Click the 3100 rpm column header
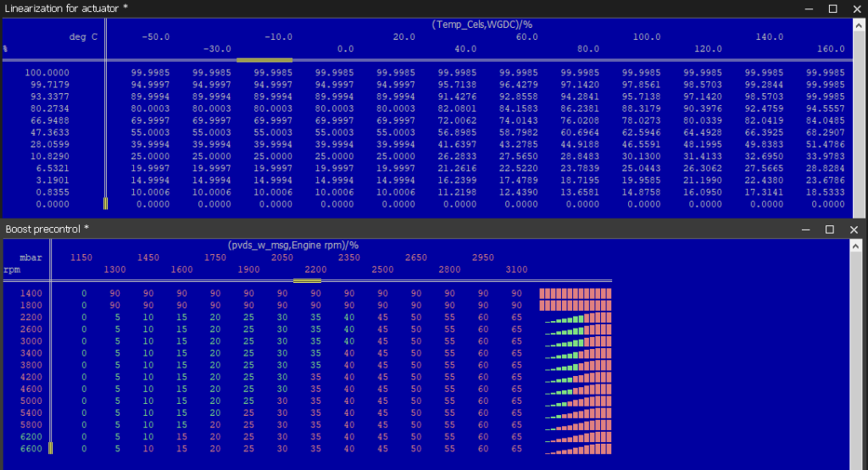The height and width of the screenshot is (470, 868). pyautogui.click(x=516, y=270)
